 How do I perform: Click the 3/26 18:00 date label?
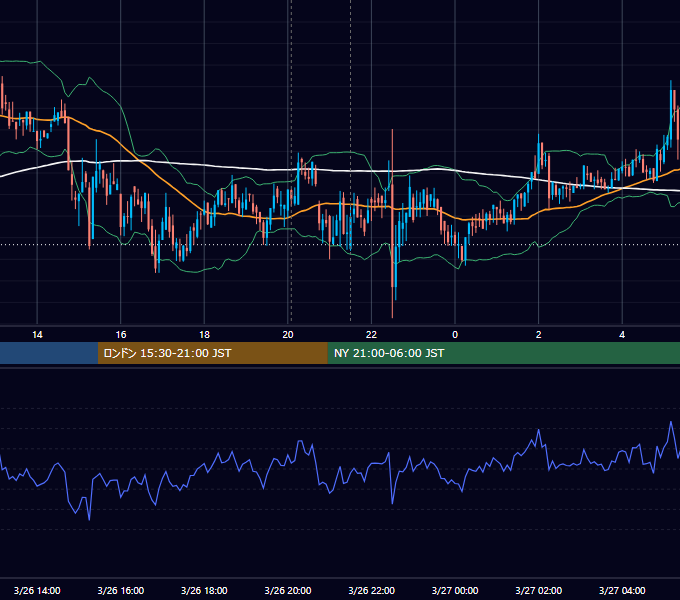coord(204,590)
